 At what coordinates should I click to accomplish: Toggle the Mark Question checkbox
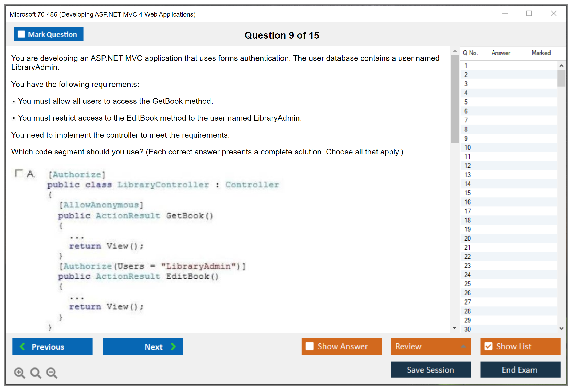pos(21,34)
